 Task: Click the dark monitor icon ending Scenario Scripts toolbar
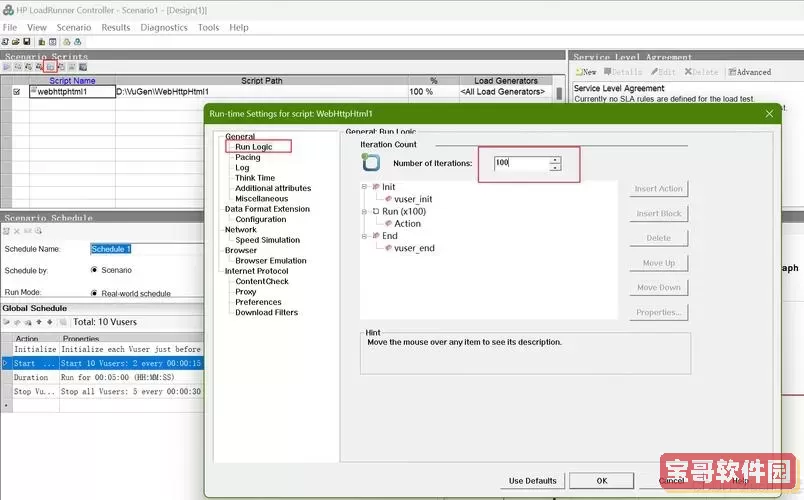83,67
